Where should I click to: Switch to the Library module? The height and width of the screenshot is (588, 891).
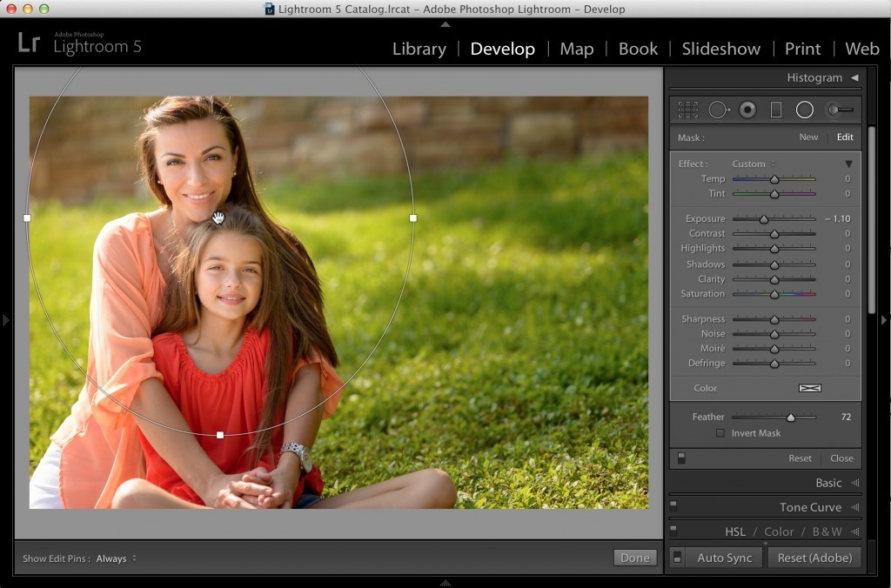419,49
